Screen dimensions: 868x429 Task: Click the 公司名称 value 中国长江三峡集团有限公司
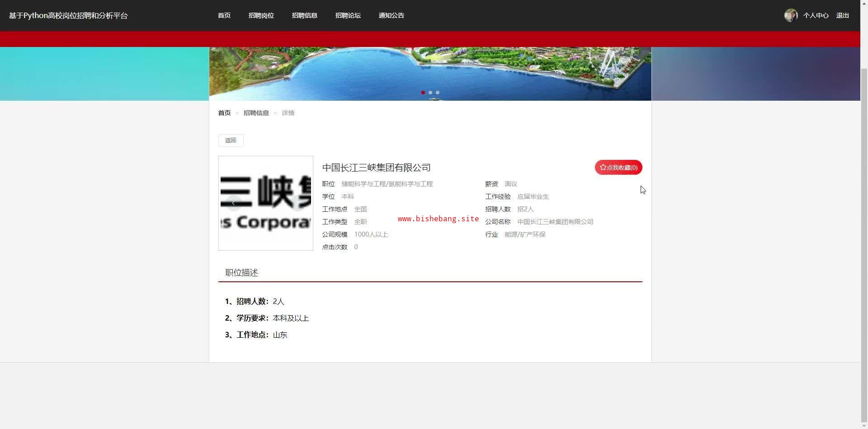pos(555,222)
